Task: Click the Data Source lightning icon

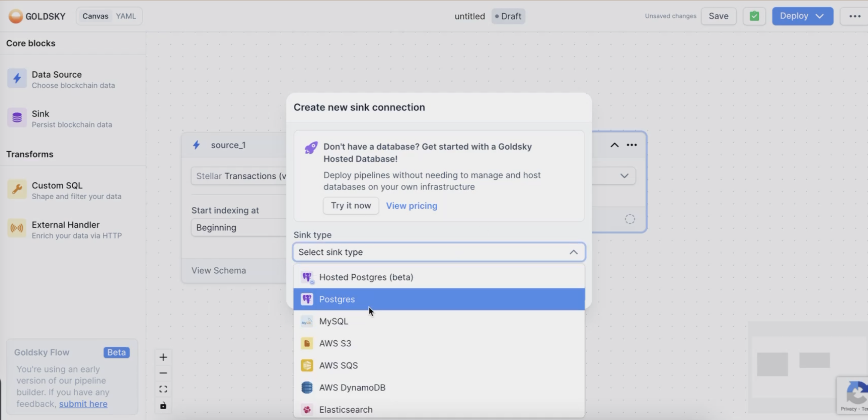Action: tap(17, 78)
